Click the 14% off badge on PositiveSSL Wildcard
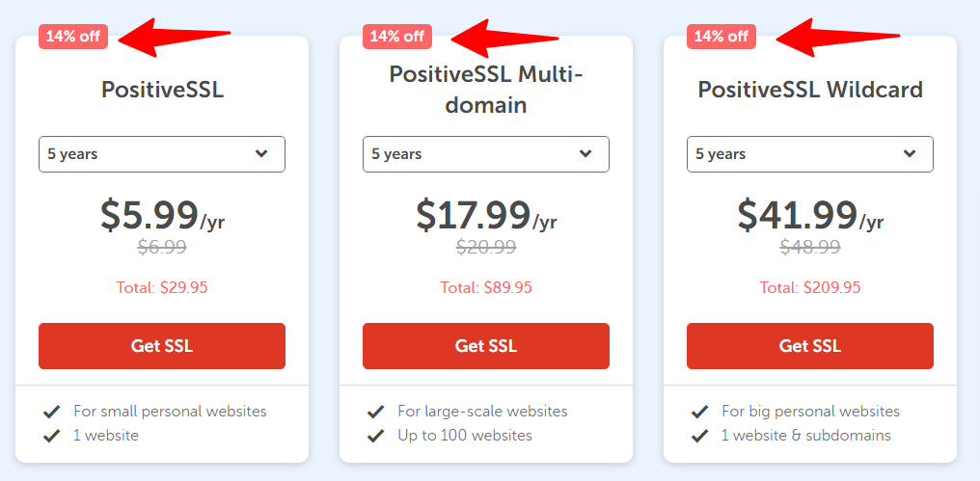Viewport: 980px width, 481px height. pyautogui.click(x=721, y=37)
